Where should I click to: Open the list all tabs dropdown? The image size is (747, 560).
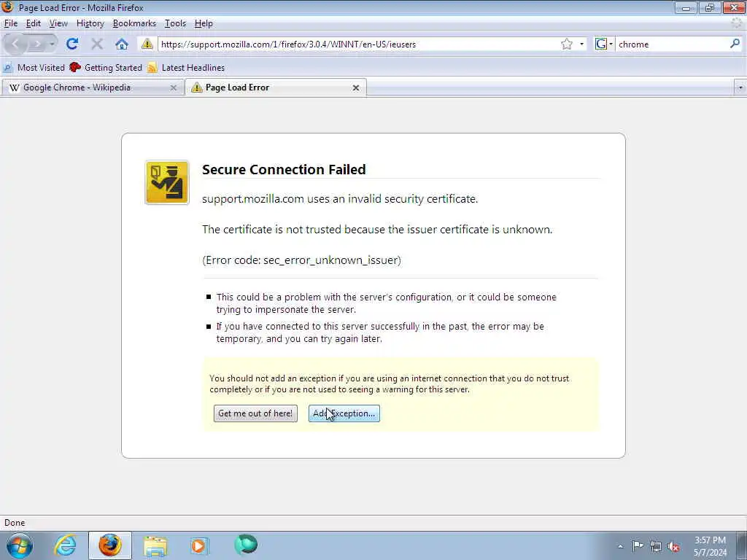tap(740, 87)
